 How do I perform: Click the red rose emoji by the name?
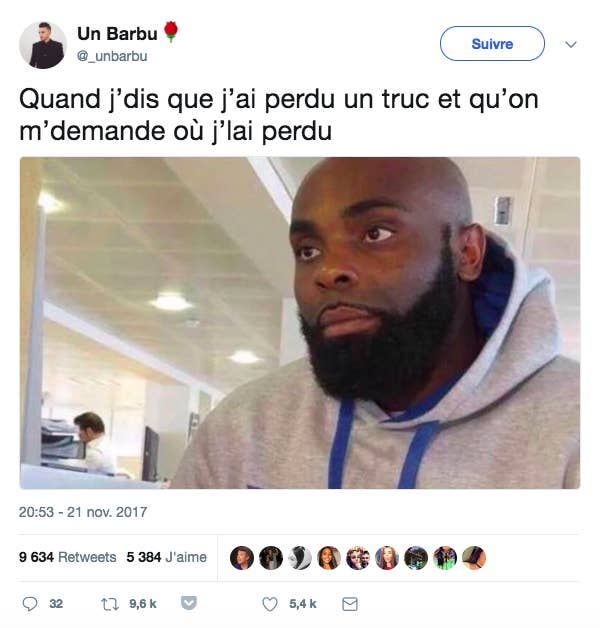171,31
